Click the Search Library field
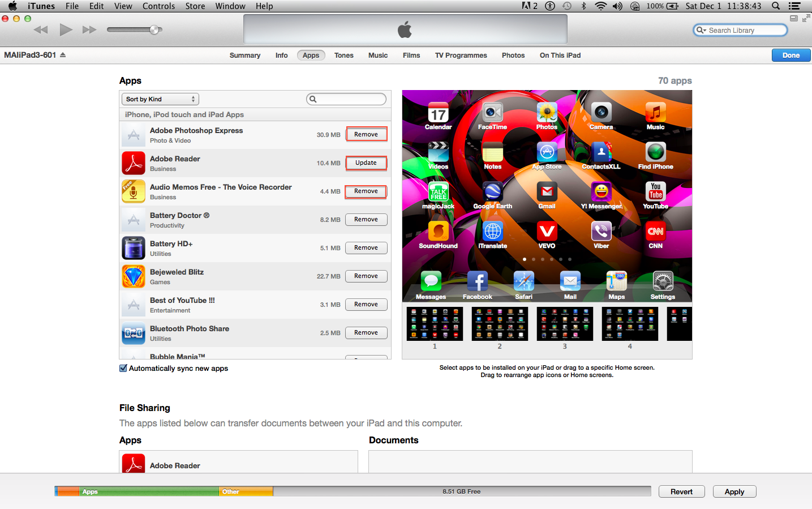Viewport: 812px width, 509px height. tap(740, 31)
